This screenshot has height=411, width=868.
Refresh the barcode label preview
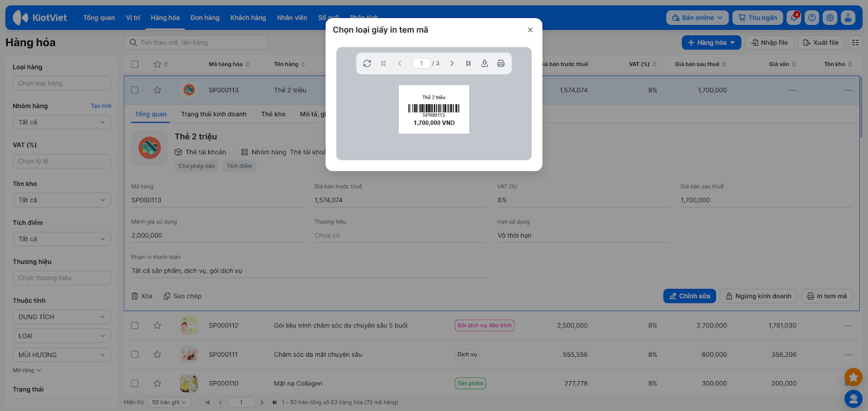click(367, 64)
